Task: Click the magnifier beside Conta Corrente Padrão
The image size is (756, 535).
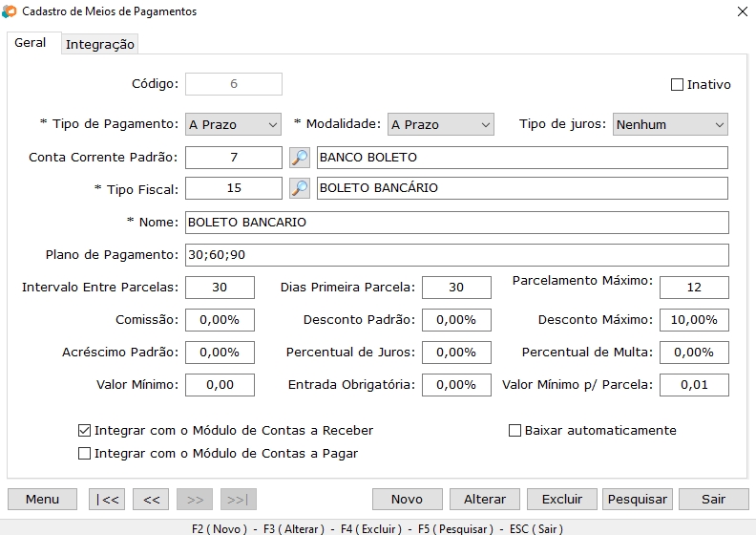Action: (300, 158)
